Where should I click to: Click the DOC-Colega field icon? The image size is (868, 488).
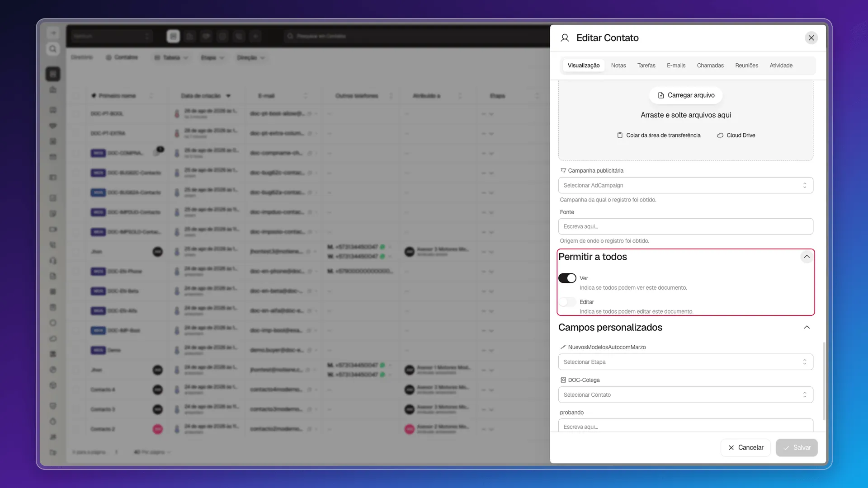[563, 380]
